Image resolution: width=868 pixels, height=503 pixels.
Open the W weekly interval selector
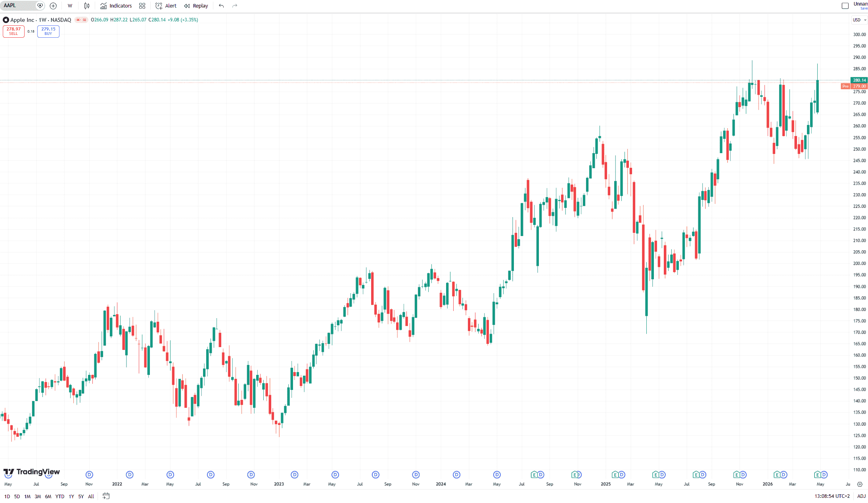[x=70, y=6]
